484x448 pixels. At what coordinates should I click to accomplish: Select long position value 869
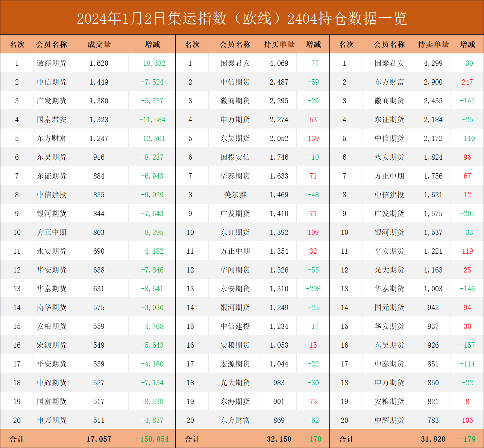[279, 420]
